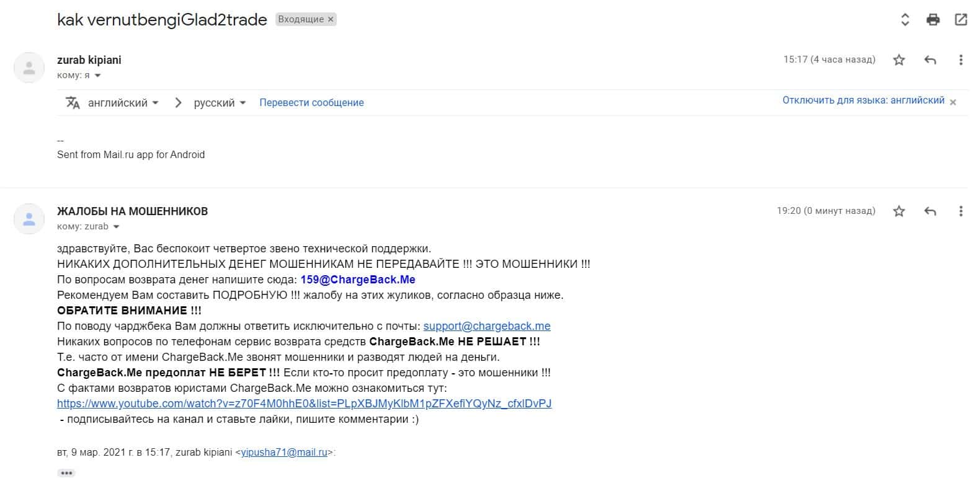Print all messages with the printer icon
Viewport: 980px width, 478px height.
click(x=933, y=20)
